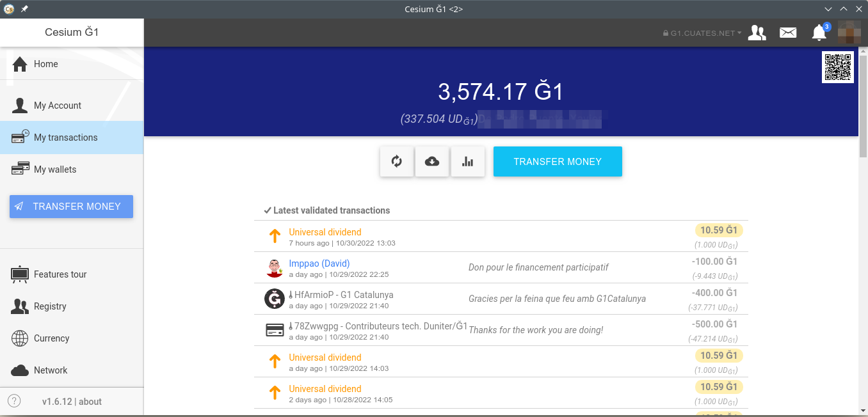Go to the Home page in sidebar
Viewport: 868px width, 417px height.
72,64
